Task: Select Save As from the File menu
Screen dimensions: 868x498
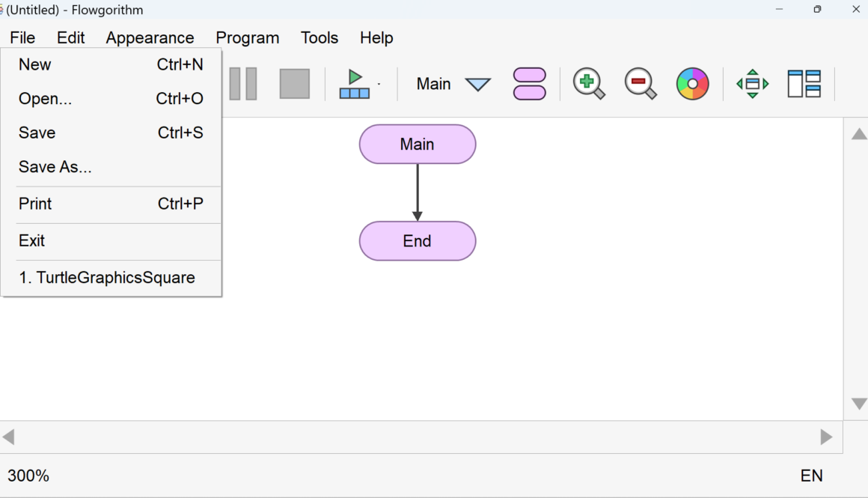Action: (55, 166)
